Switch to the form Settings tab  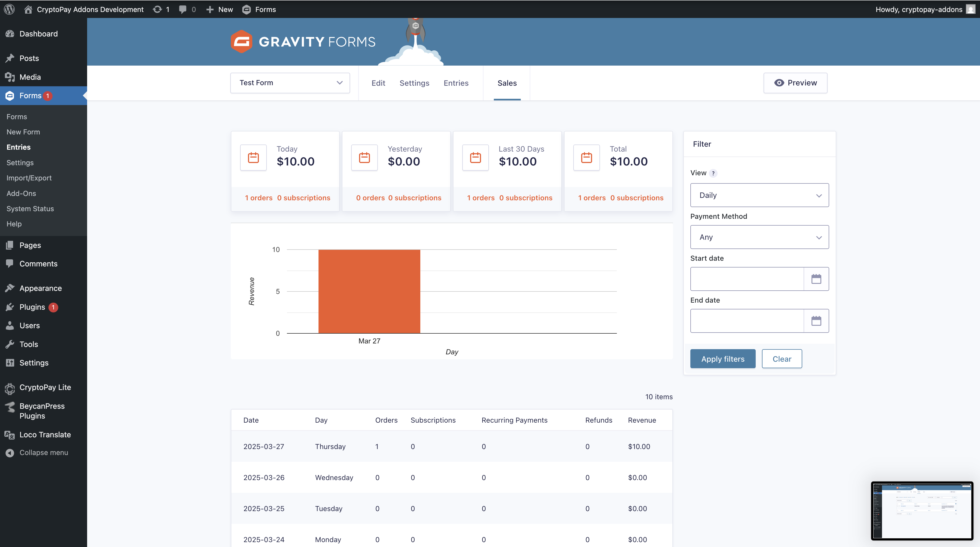click(414, 83)
